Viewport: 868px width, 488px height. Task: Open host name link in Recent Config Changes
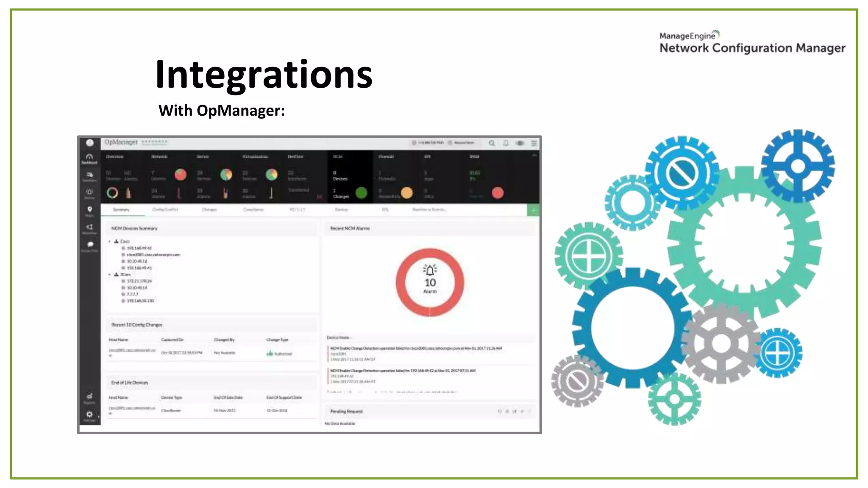[x=132, y=352]
